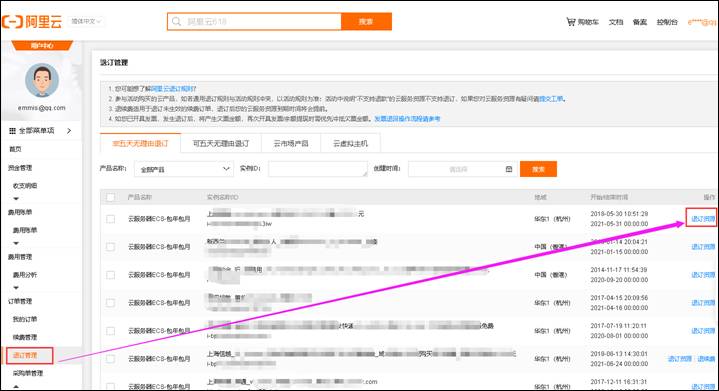Click the magnifier icon in search box

(x=177, y=22)
